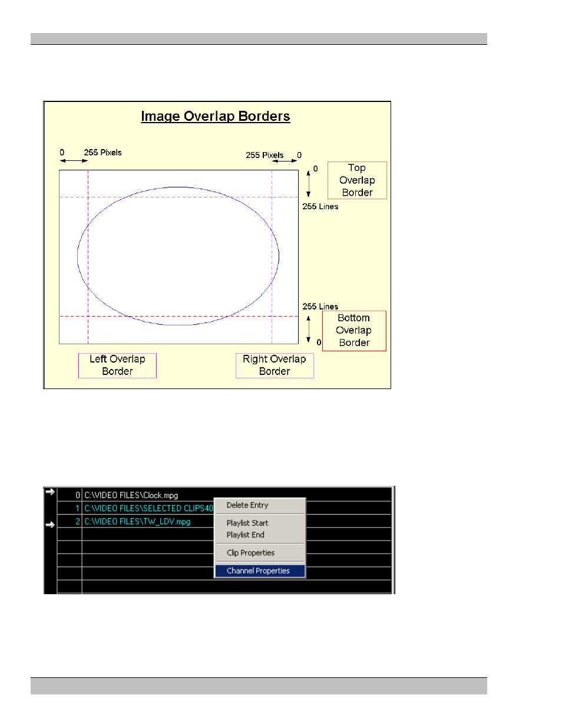Screen dimensions: 562x728
Task: Click the Top Overlap Border label box
Action: pyautogui.click(x=357, y=180)
